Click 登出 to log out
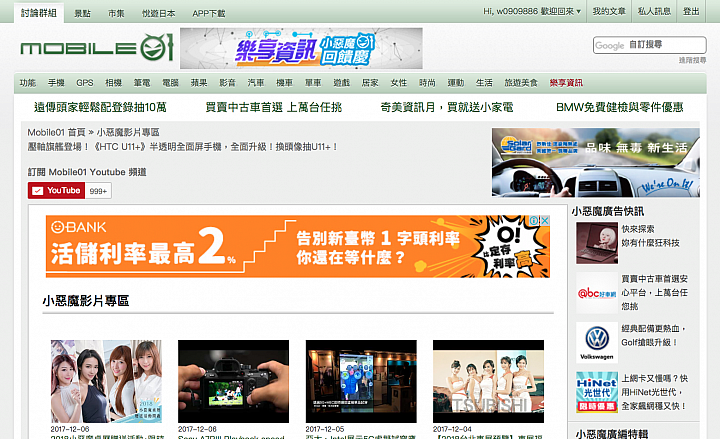Viewport: 720px width, 439px height. pos(691,11)
